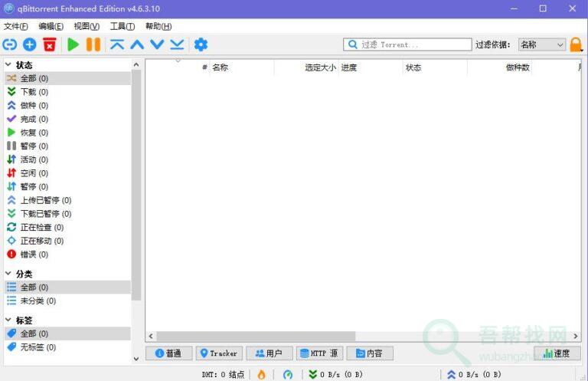Click the add torrent file plus icon
This screenshot has height=381, width=588.
coord(30,44)
